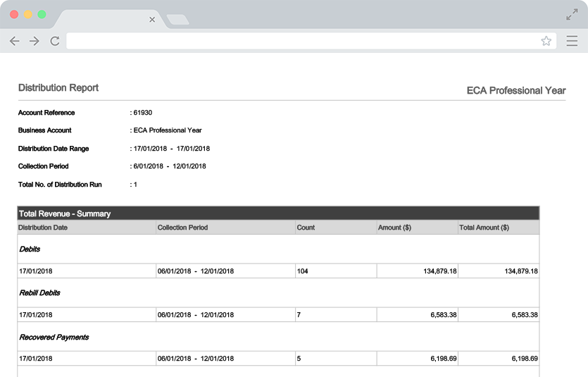Image resolution: width=588 pixels, height=377 pixels.
Task: Click the yellow minimize window button
Action: click(x=28, y=14)
